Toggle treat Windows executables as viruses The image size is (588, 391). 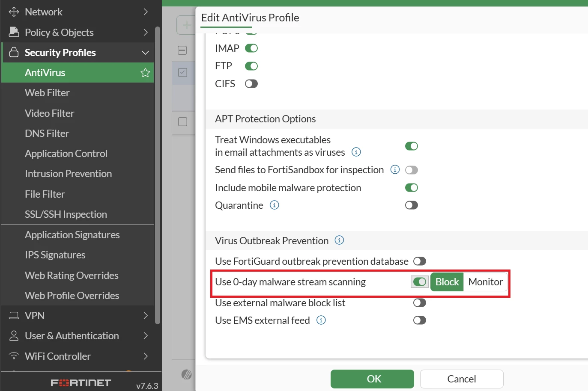click(x=412, y=146)
